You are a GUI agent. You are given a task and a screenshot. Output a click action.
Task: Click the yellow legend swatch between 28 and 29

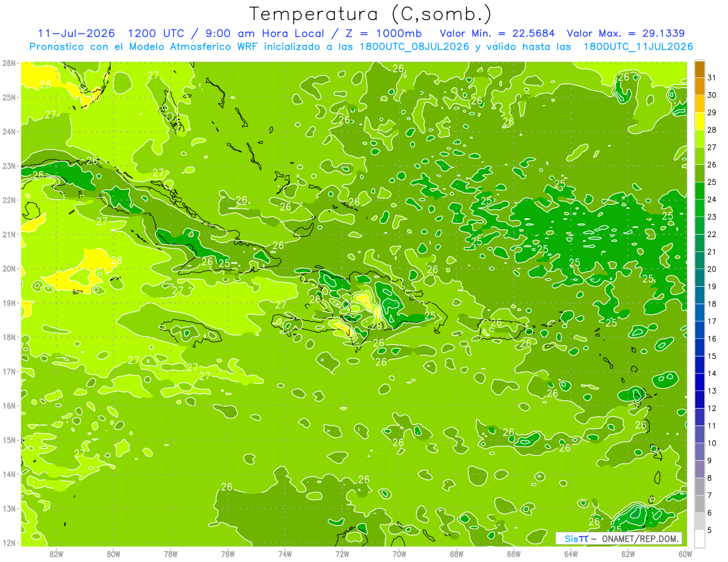tap(699, 121)
